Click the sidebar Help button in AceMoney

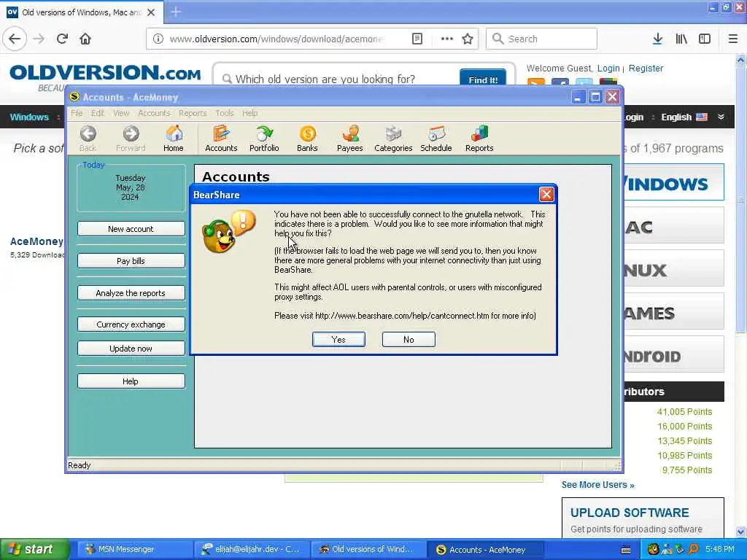(131, 381)
